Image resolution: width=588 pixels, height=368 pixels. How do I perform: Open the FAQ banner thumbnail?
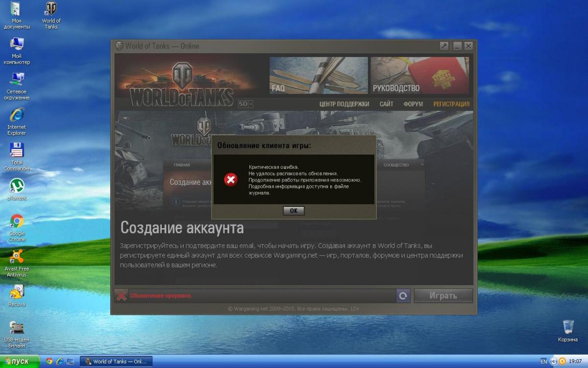pyautogui.click(x=318, y=75)
